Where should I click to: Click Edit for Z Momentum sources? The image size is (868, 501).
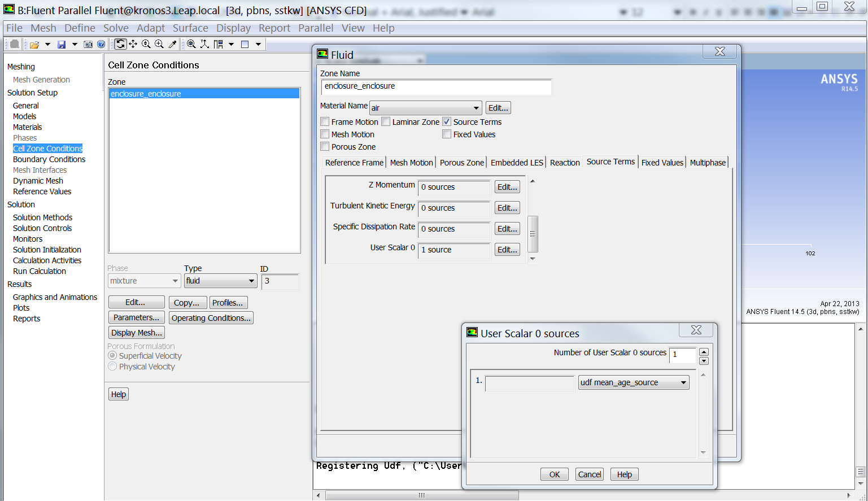507,187
